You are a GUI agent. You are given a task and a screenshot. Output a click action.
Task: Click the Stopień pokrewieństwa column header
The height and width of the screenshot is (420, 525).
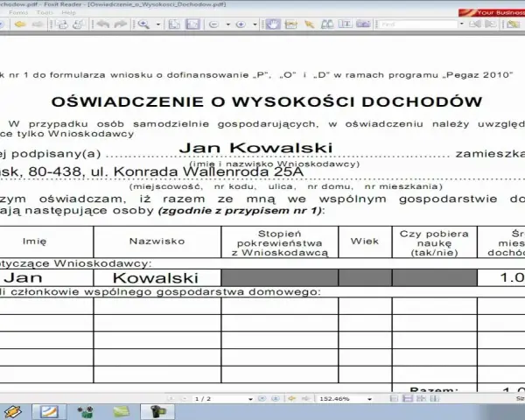pos(280,243)
